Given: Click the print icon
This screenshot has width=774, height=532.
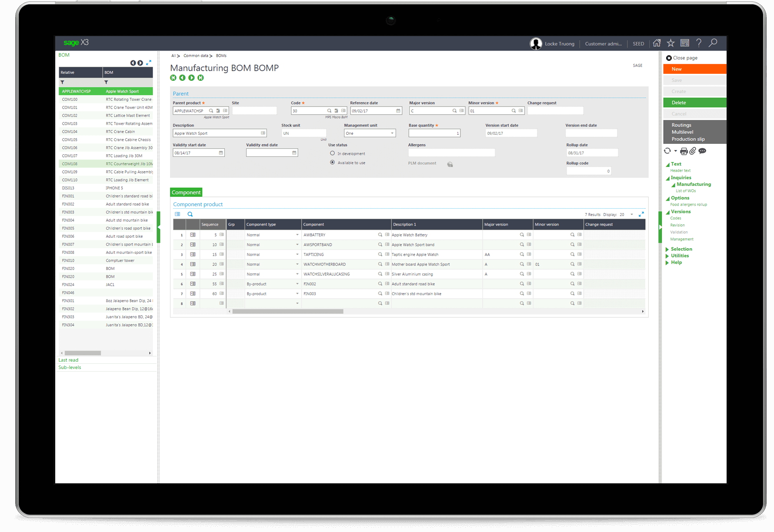Looking at the screenshot, I should tap(684, 151).
